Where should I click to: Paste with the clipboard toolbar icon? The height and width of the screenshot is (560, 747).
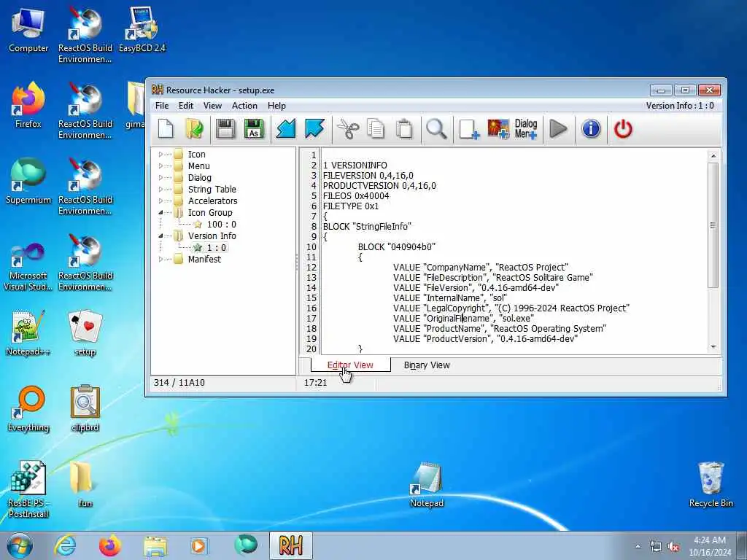pos(404,129)
